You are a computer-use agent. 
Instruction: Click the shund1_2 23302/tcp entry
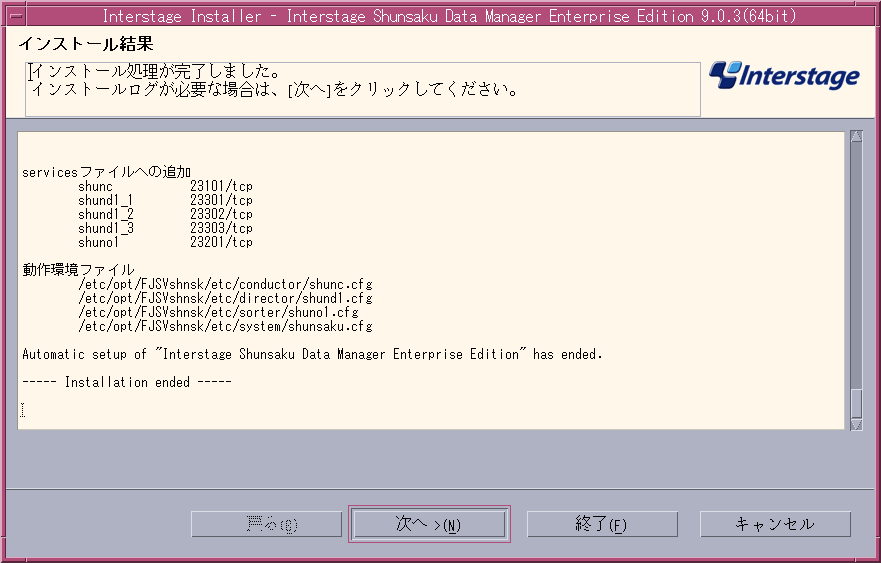coord(165,214)
